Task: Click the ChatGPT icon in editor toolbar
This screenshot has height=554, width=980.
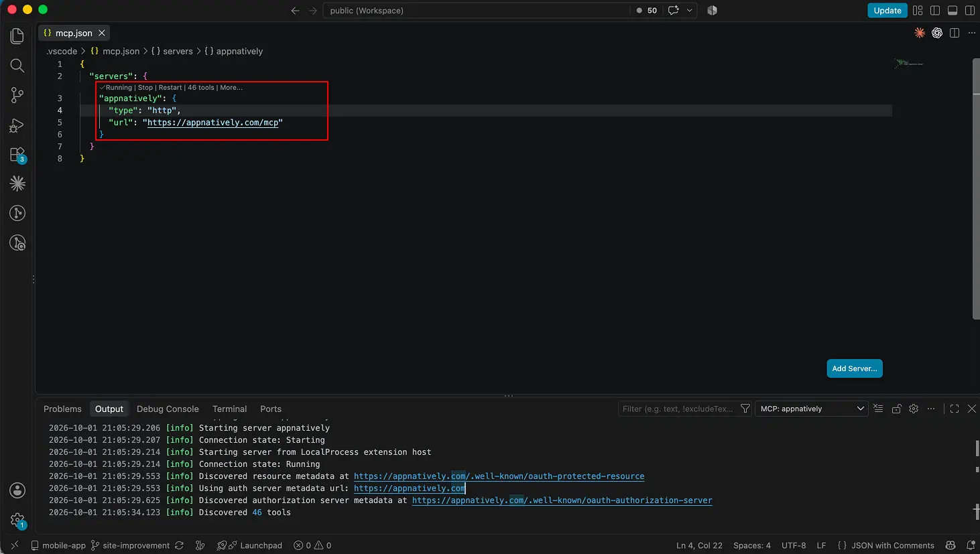Action: coord(937,33)
